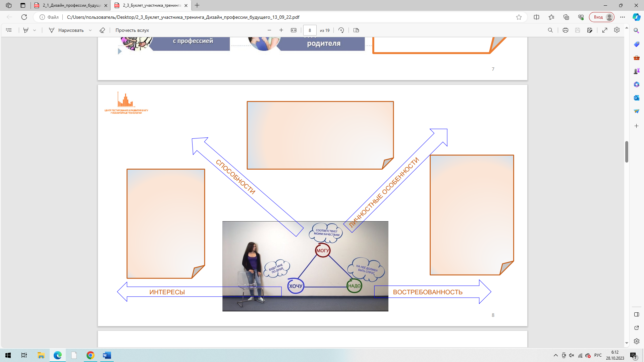The height and width of the screenshot is (362, 644).
Task: Open Microsoft Word from the taskbar
Action: 107,355
